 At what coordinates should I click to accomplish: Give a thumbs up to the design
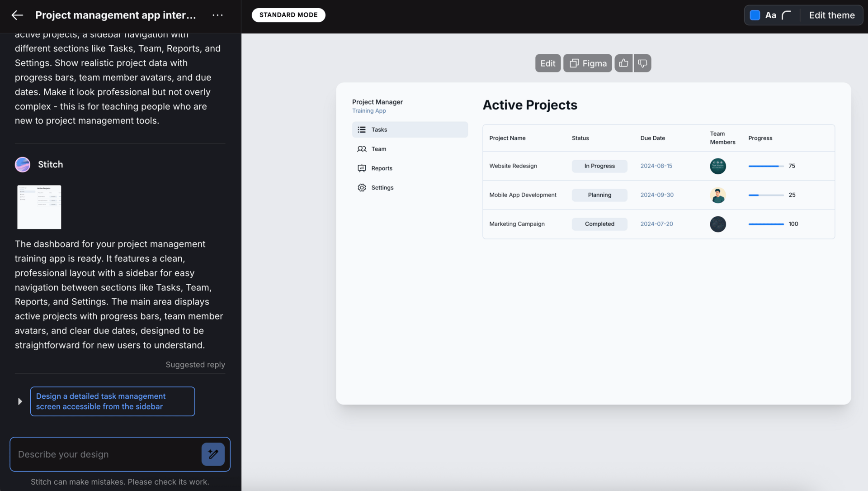[623, 63]
